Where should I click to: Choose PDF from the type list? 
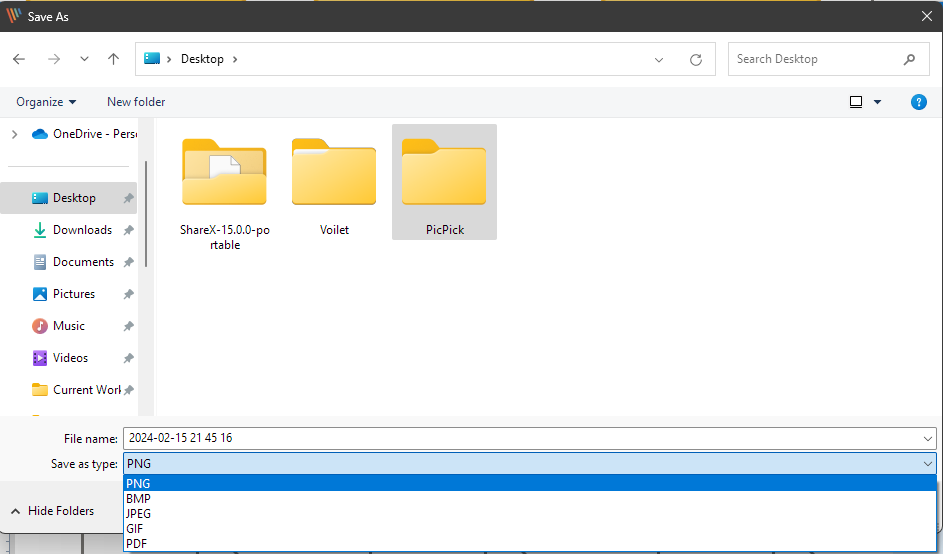click(530, 544)
